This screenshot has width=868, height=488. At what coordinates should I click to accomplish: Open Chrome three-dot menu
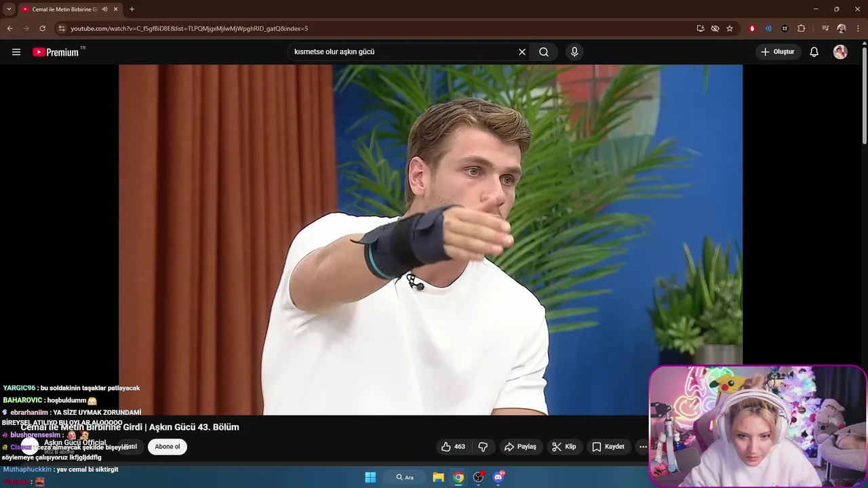(859, 28)
